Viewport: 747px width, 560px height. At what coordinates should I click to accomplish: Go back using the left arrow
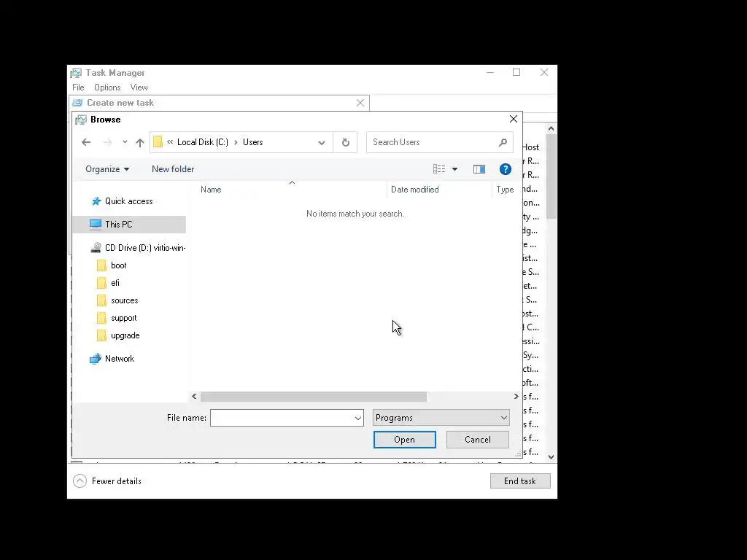(x=86, y=142)
